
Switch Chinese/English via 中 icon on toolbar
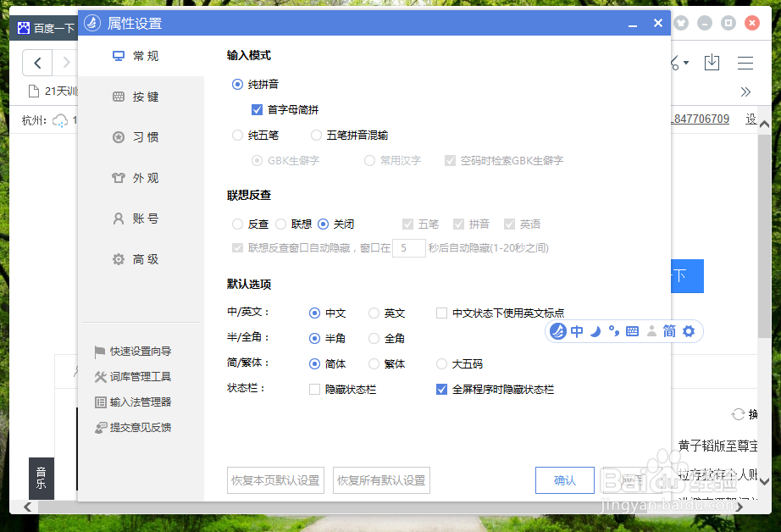(x=577, y=331)
